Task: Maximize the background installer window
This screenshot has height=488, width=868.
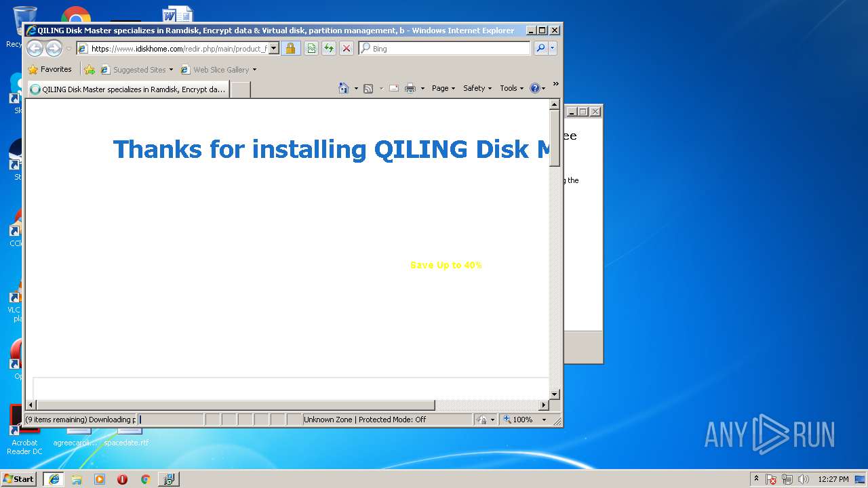Action: click(x=583, y=112)
